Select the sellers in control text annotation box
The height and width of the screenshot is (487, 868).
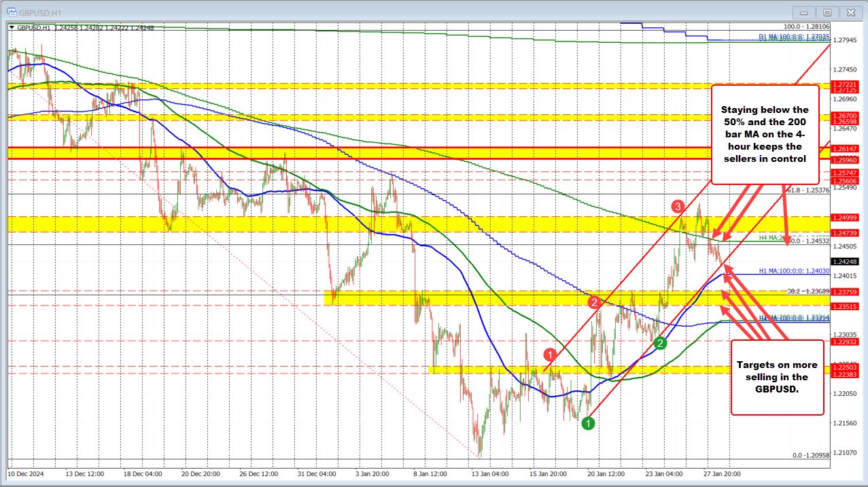[765, 133]
